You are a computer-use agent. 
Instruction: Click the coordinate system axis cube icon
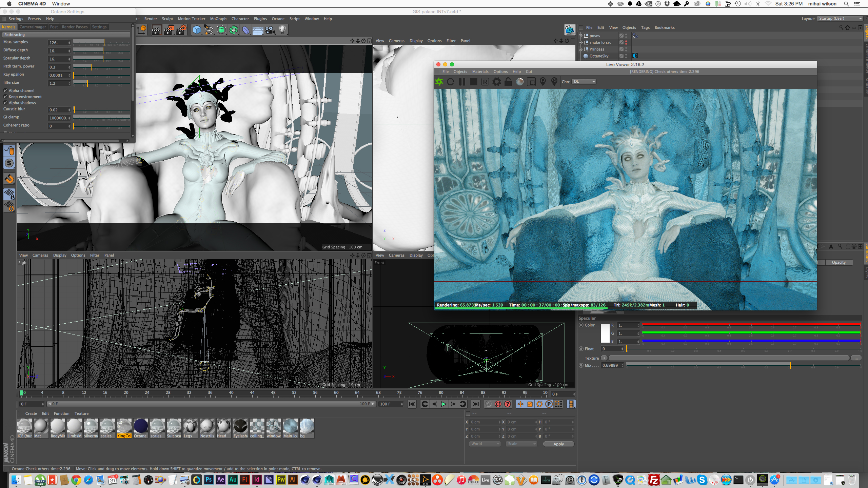pyautogui.click(x=142, y=30)
